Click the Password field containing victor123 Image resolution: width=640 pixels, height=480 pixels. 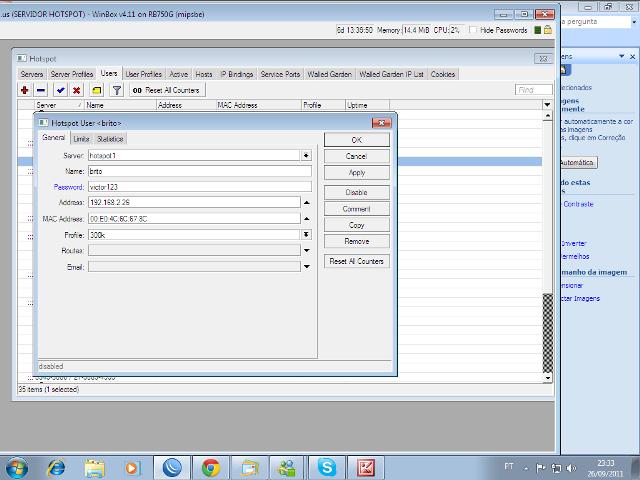click(199, 187)
